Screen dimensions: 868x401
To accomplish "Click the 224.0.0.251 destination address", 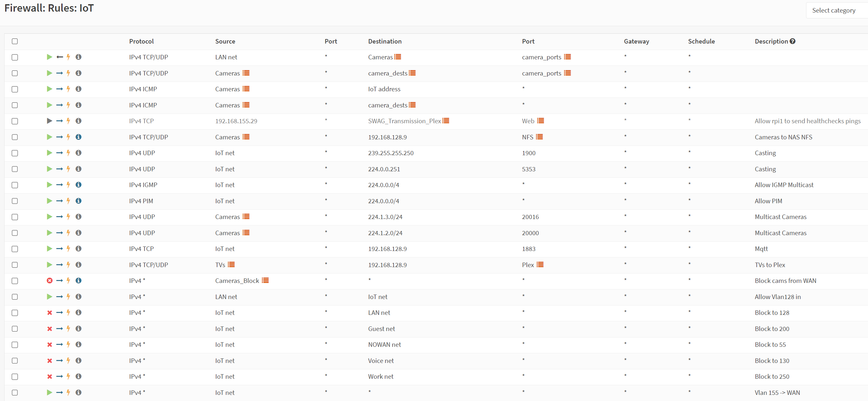I will point(384,169).
